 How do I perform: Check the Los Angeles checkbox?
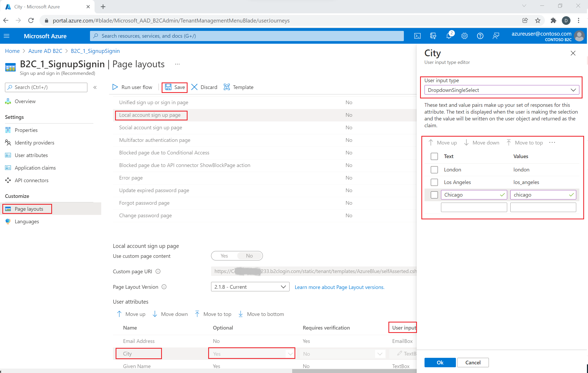tap(434, 182)
